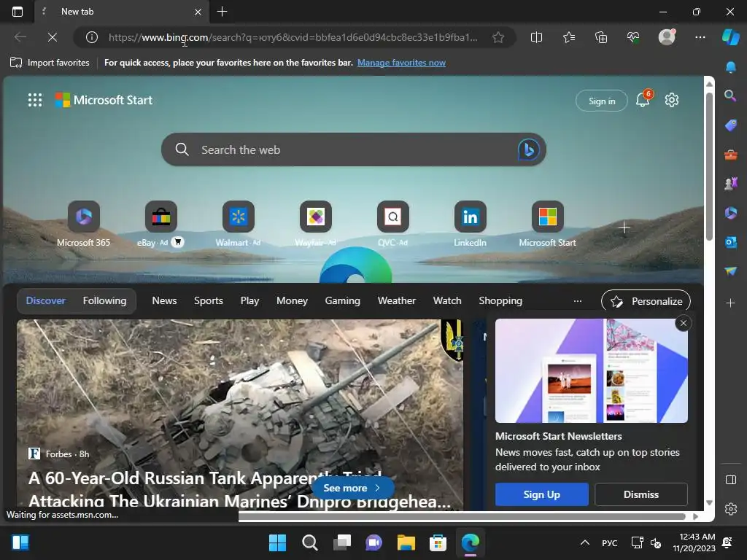Open Windows Start menu
Viewport: 747px width, 560px height.
tap(277, 542)
